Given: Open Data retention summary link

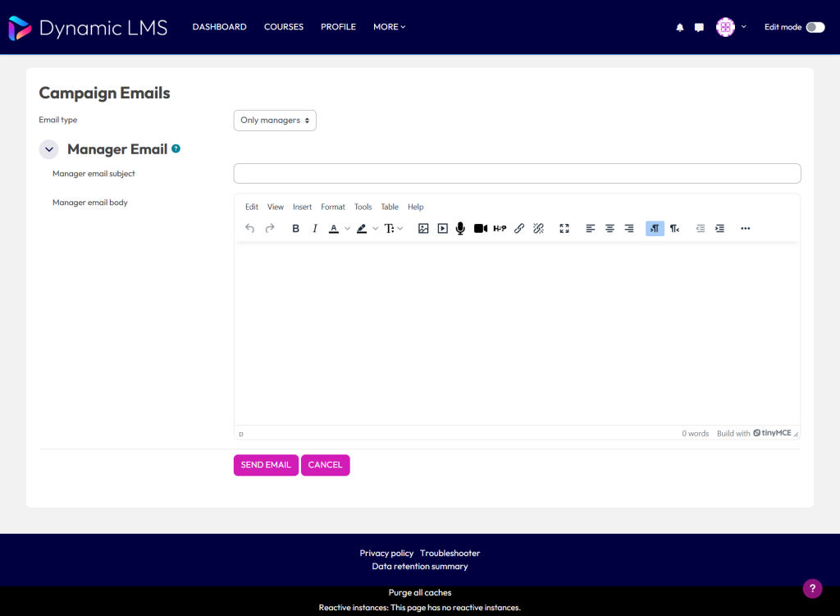Looking at the screenshot, I should point(420,567).
